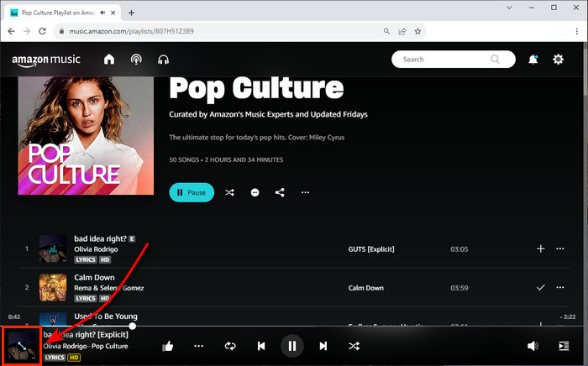Image resolution: width=588 pixels, height=366 pixels.
Task: Open volume speaker control
Action: 533,346
